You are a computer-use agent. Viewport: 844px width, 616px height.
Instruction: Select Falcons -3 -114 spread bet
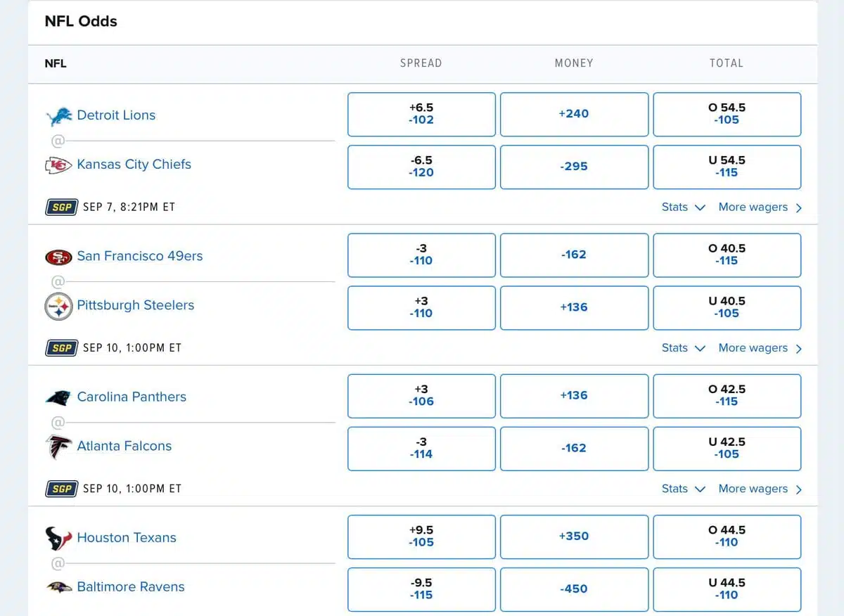click(421, 448)
